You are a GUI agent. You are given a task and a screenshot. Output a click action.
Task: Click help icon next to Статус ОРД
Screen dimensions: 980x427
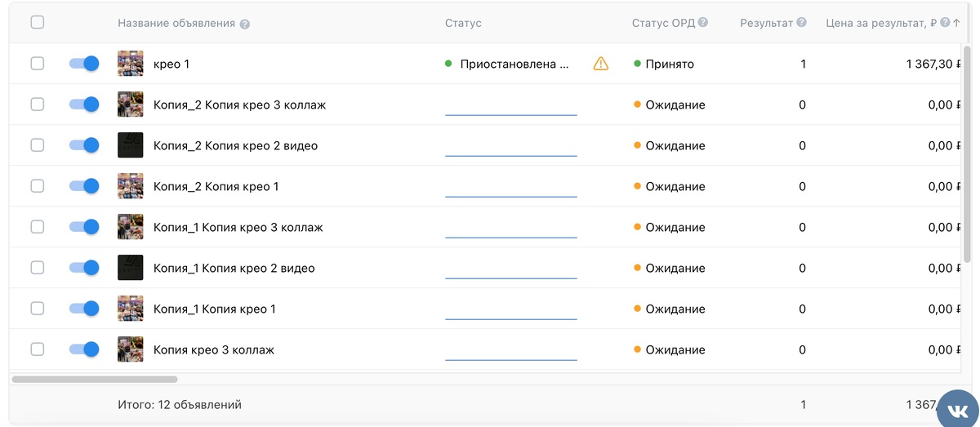[703, 23]
